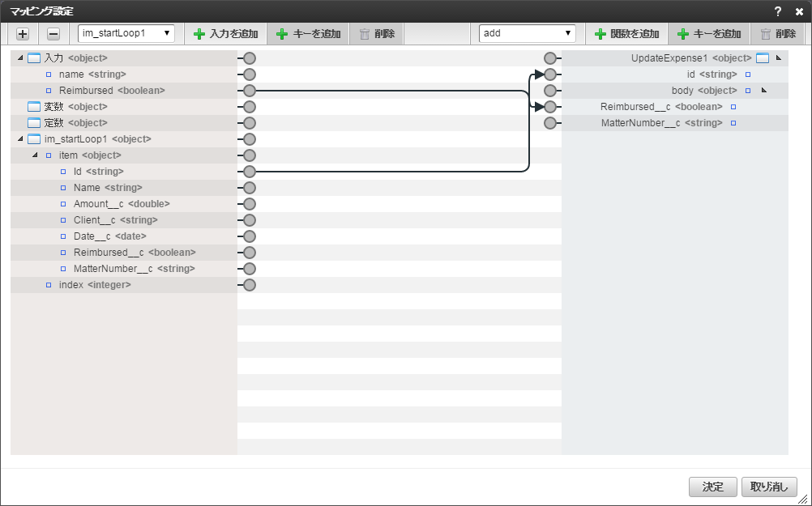Select the im_startLoop1 object icon
Image resolution: width=812 pixels, height=506 pixels.
[34, 138]
